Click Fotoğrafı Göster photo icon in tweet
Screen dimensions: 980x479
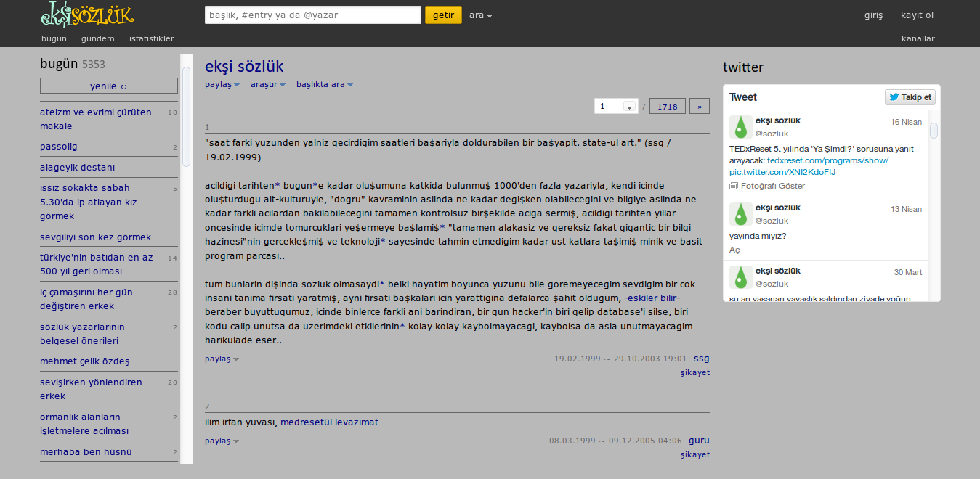coord(734,186)
